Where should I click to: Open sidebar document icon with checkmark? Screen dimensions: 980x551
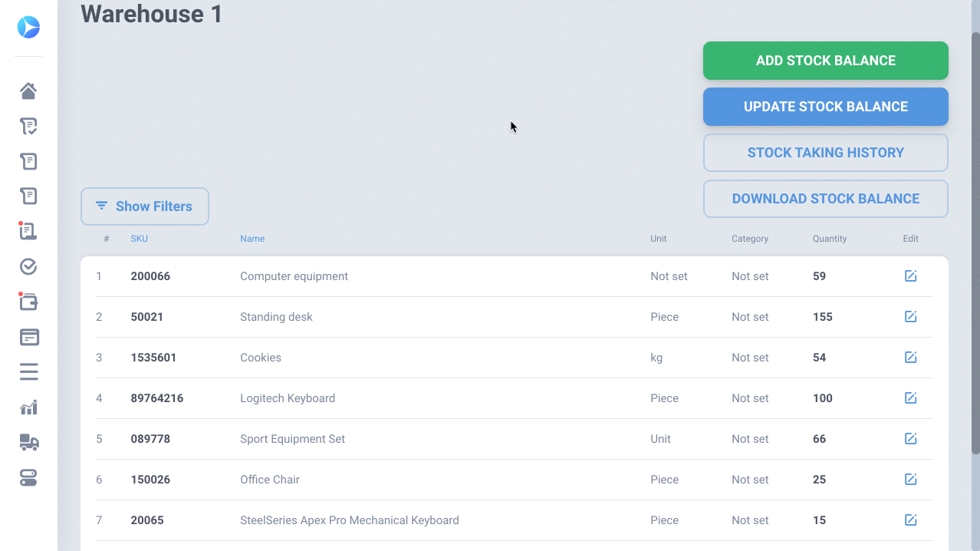coord(28,127)
